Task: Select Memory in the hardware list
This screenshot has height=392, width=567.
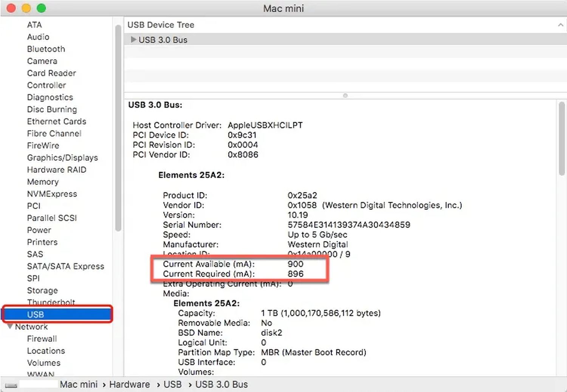Action: (x=43, y=182)
